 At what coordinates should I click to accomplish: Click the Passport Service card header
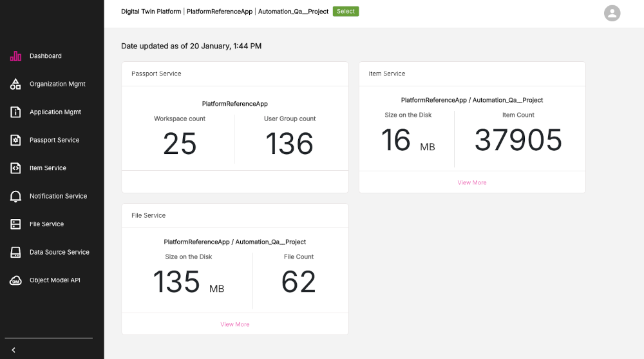pos(156,74)
